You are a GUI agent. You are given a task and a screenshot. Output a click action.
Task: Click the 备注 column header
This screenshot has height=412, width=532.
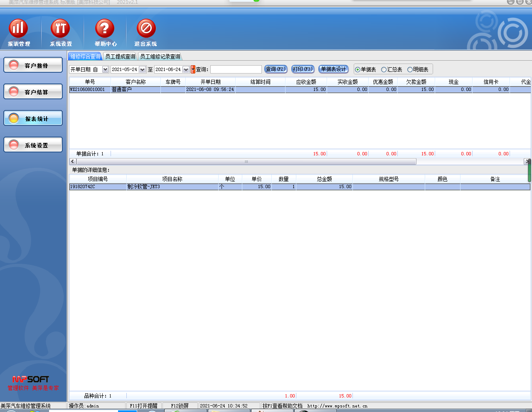tap(495, 179)
